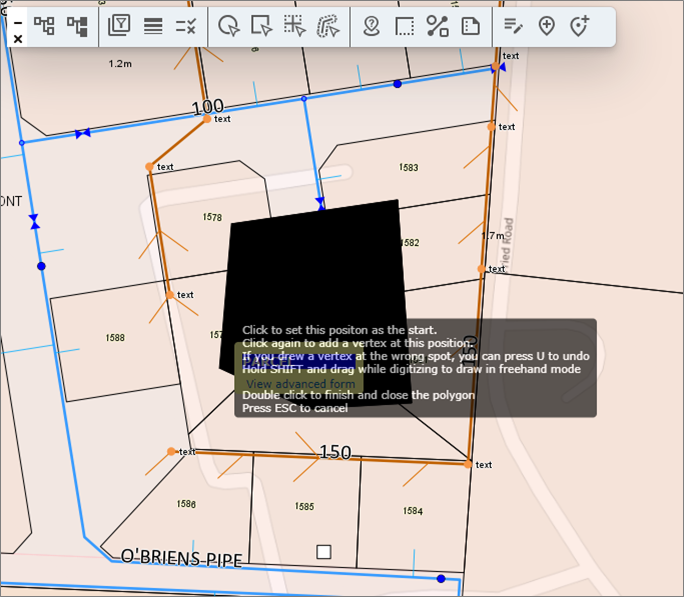Open the layer filter tool
Screen dimensions: 684x597
(120, 27)
